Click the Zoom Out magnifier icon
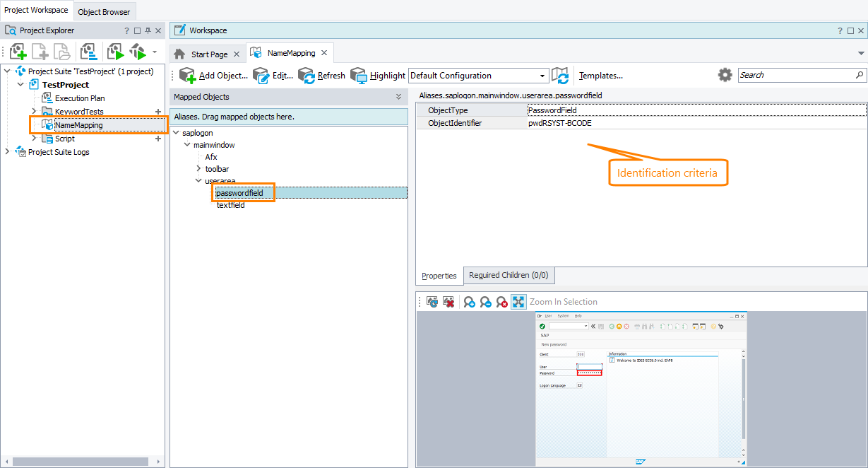868x468 pixels. coord(485,301)
